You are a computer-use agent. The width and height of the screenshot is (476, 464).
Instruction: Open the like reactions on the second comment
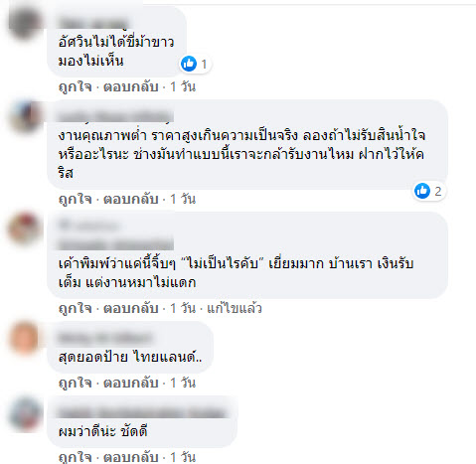(x=429, y=191)
